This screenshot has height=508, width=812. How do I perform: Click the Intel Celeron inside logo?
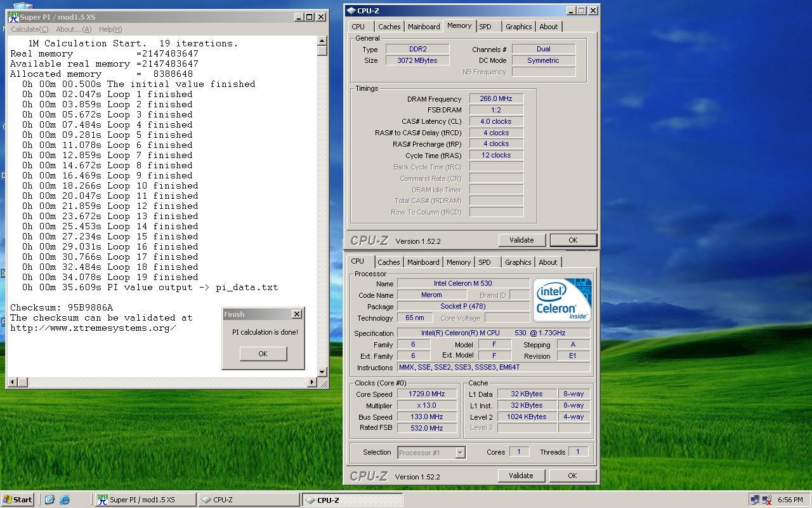point(562,300)
